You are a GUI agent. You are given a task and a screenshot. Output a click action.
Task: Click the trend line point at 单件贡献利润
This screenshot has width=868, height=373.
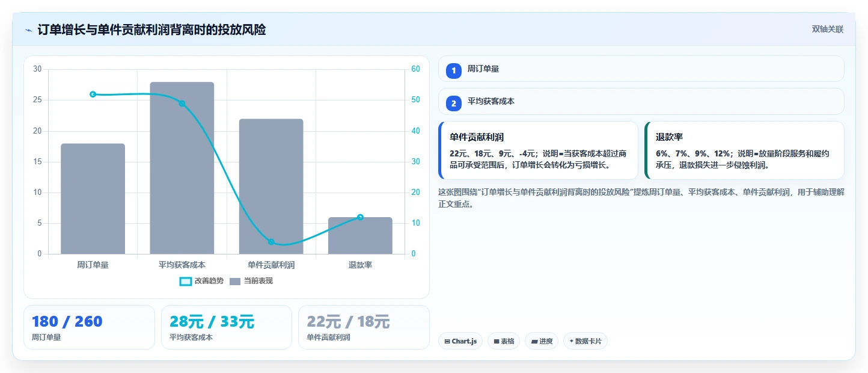[271, 242]
